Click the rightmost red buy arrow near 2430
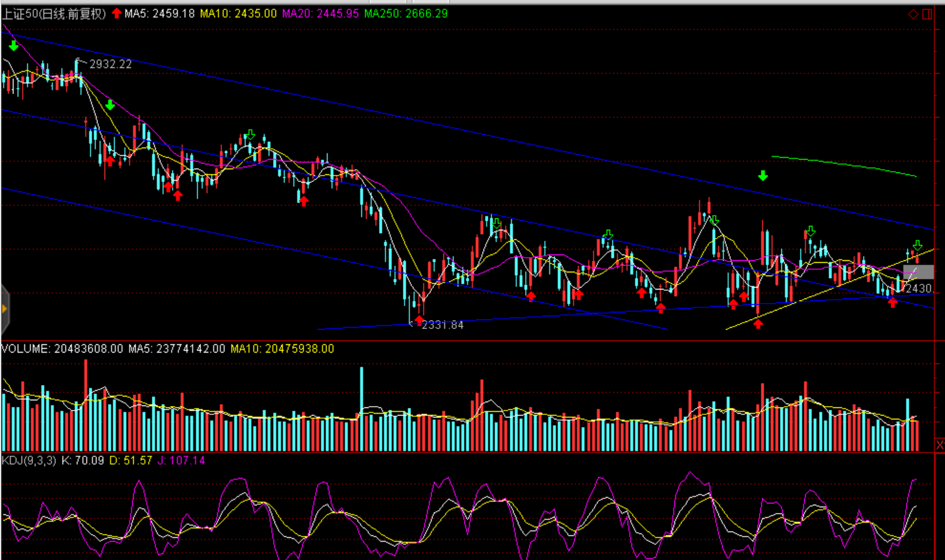945x560 pixels. click(x=892, y=303)
